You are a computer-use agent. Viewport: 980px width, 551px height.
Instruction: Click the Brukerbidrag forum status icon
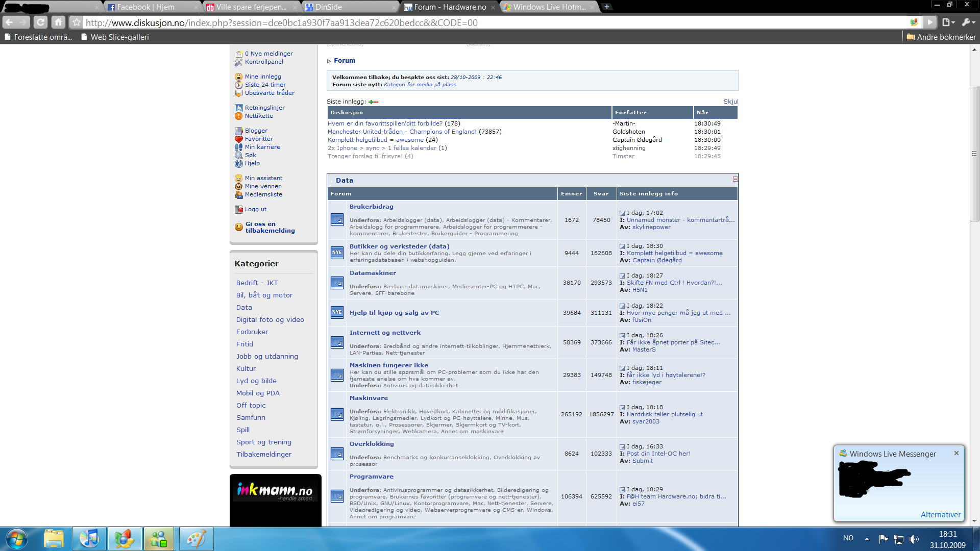click(x=337, y=220)
